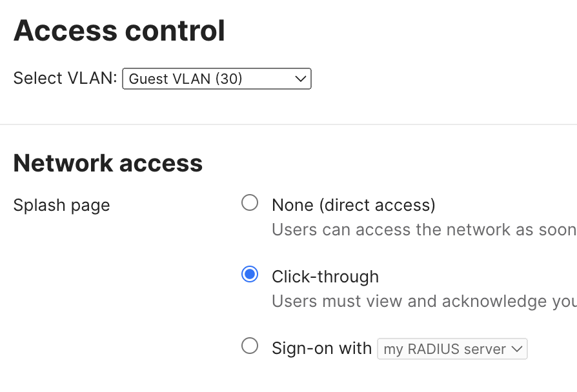The width and height of the screenshot is (577, 392).
Task: Click the "Access control" page heading
Action: (120, 30)
